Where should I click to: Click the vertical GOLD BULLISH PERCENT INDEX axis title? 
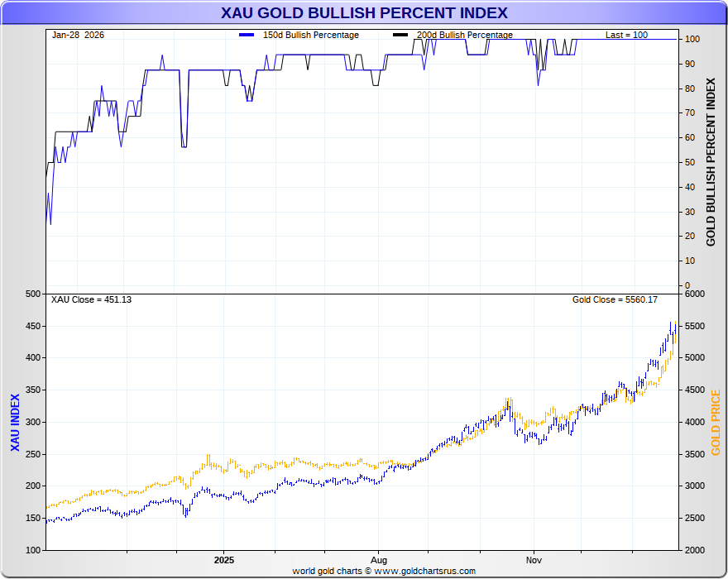tap(711, 162)
